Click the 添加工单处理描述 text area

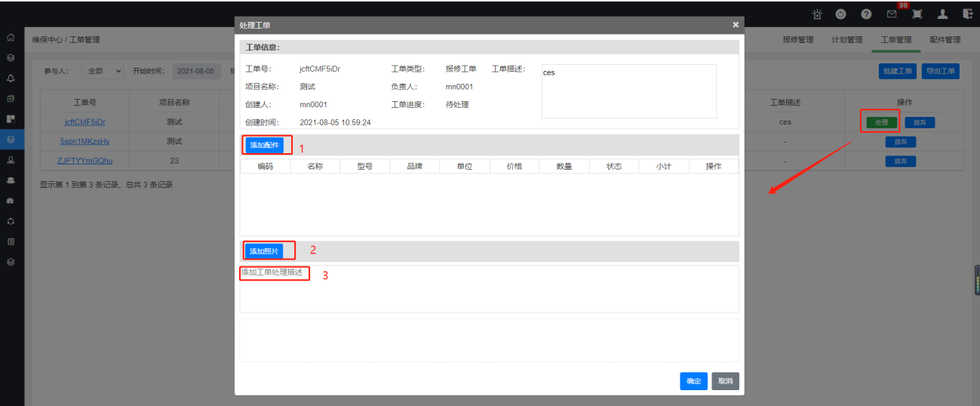click(x=489, y=288)
